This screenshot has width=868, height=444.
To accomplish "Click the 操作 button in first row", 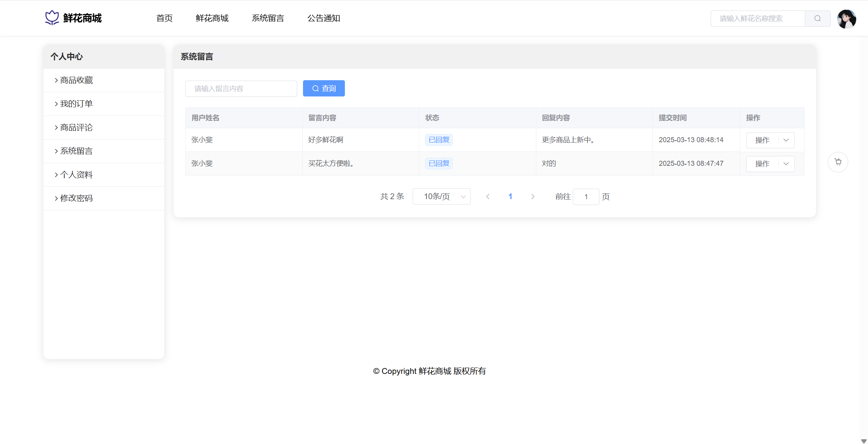I will click(x=762, y=140).
